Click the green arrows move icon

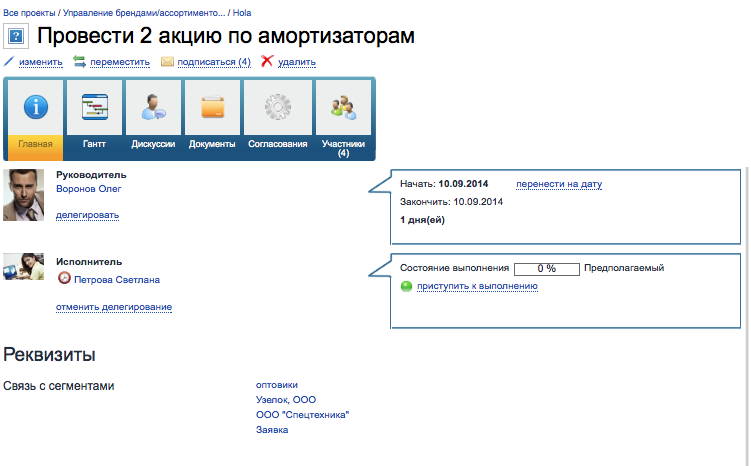click(79, 61)
